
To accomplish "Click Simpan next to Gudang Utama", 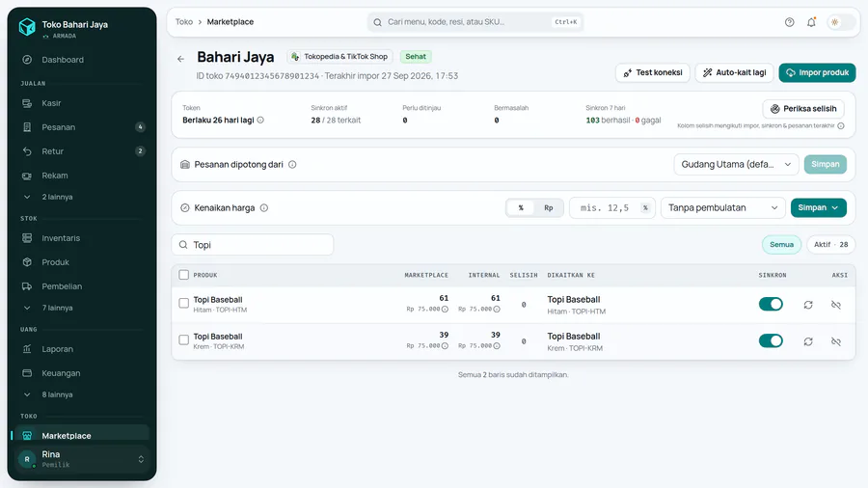I will tap(825, 164).
